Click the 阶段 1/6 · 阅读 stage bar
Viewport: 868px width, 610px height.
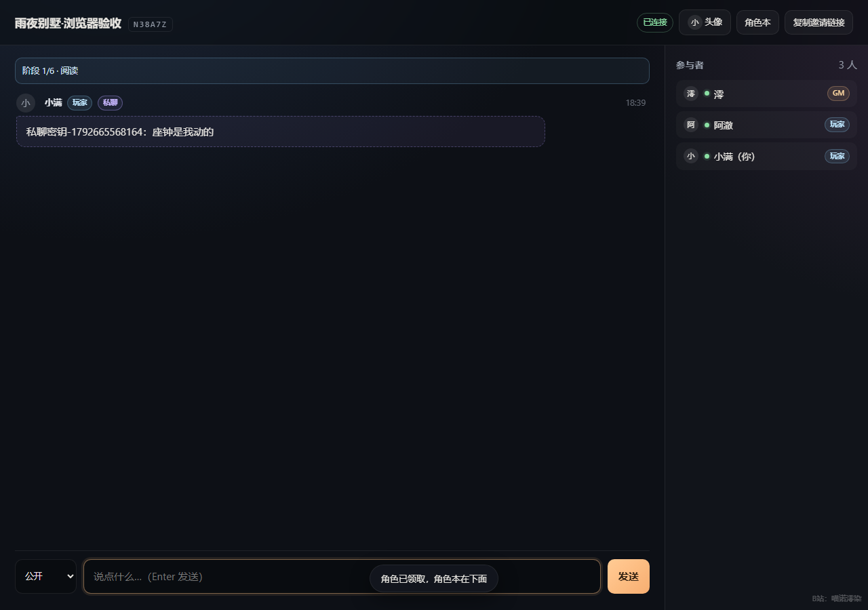point(332,70)
